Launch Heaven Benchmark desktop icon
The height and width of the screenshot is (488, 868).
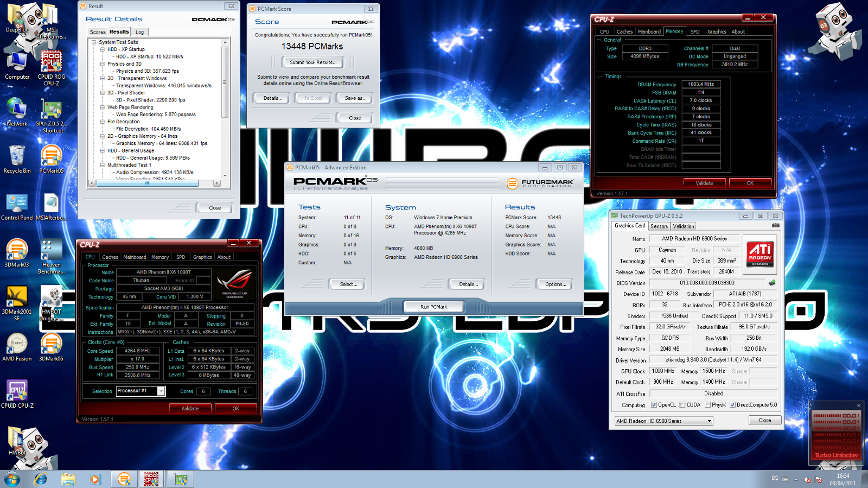pyautogui.click(x=51, y=256)
